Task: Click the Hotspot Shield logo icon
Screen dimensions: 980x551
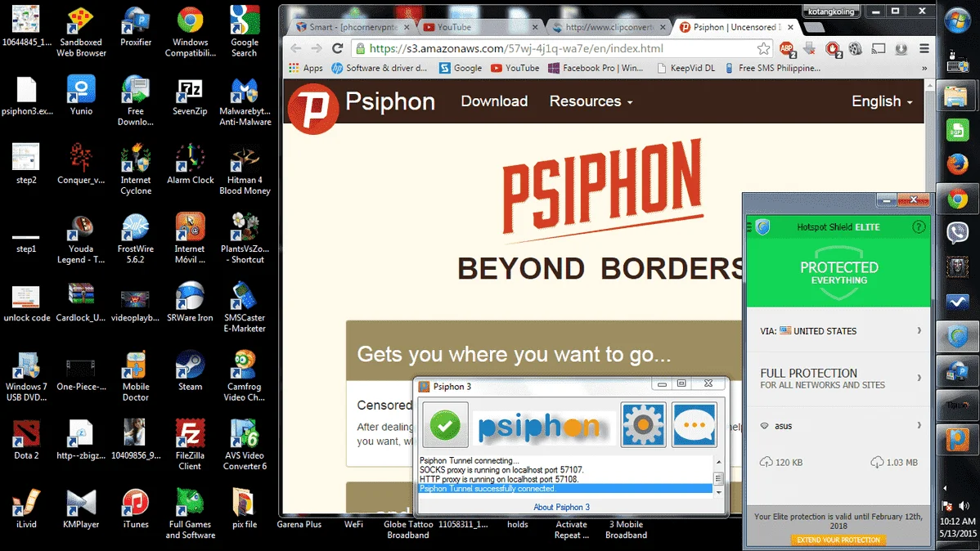Action: point(762,226)
